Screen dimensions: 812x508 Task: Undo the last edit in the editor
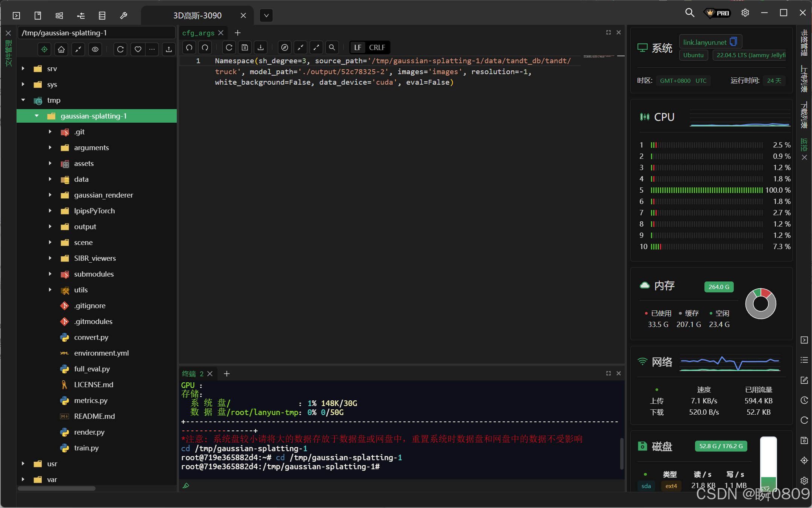tap(189, 47)
